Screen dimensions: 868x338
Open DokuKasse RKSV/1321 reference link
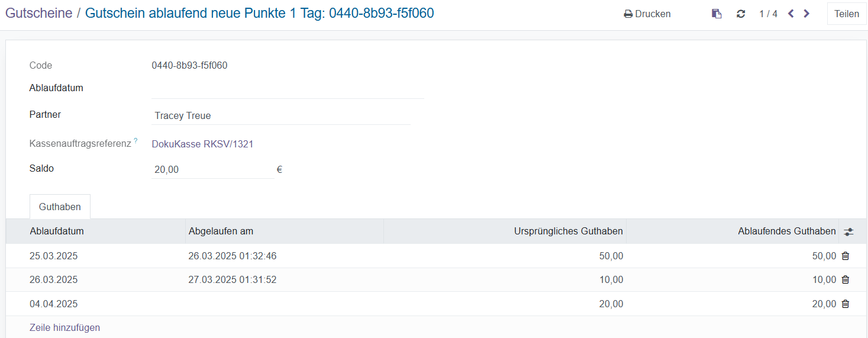point(203,144)
